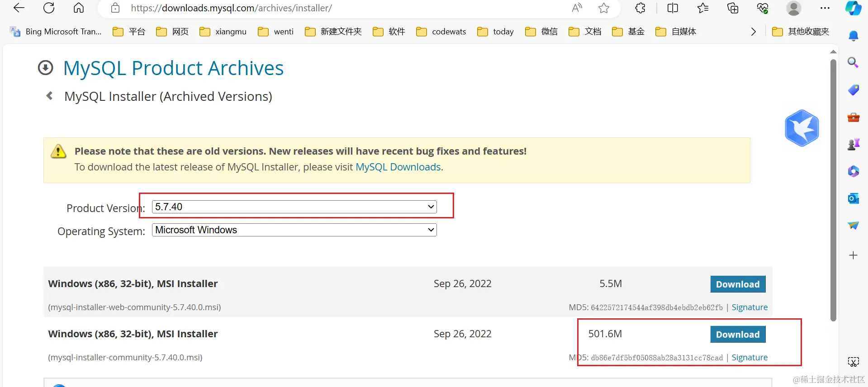The width and height of the screenshot is (868, 387).
Task: Open Browser essentials heart icon
Action: [x=763, y=8]
